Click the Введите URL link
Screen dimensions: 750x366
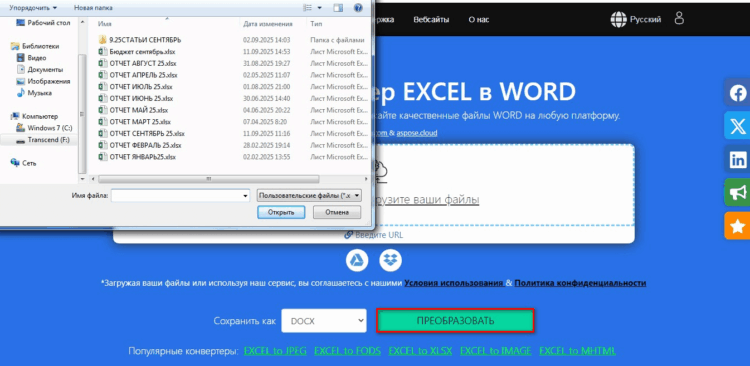click(x=374, y=235)
